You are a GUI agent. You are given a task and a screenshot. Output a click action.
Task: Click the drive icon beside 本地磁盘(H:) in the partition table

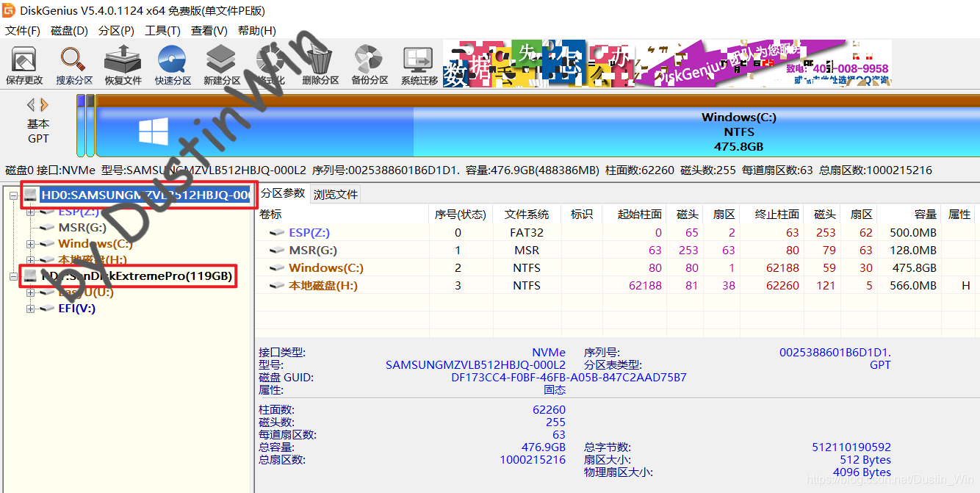[x=277, y=286]
